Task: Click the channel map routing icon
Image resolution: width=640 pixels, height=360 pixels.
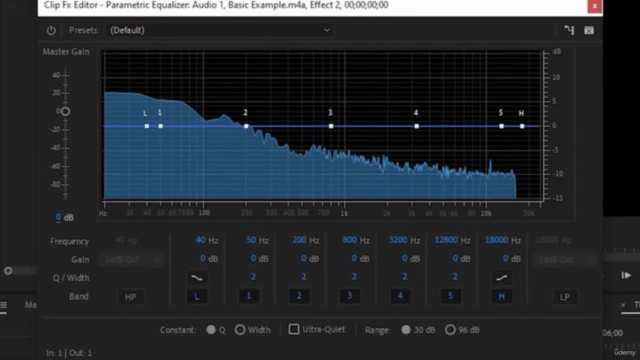Action: tap(569, 30)
